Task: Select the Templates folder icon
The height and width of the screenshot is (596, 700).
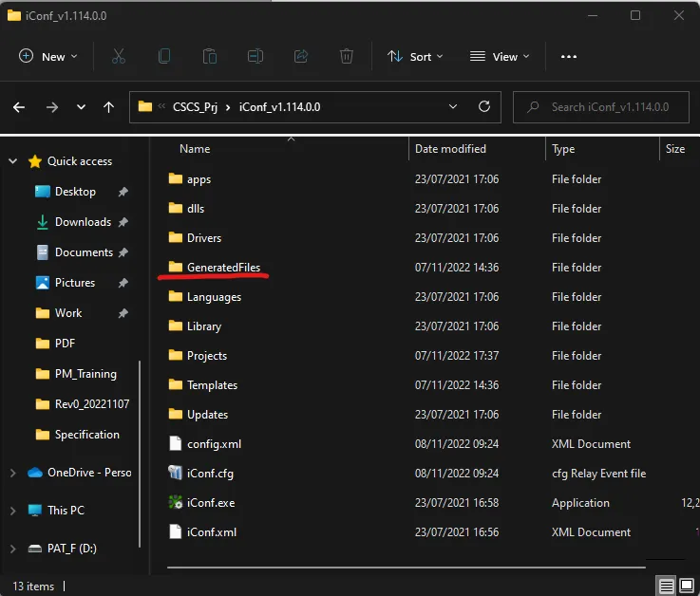Action: click(176, 385)
